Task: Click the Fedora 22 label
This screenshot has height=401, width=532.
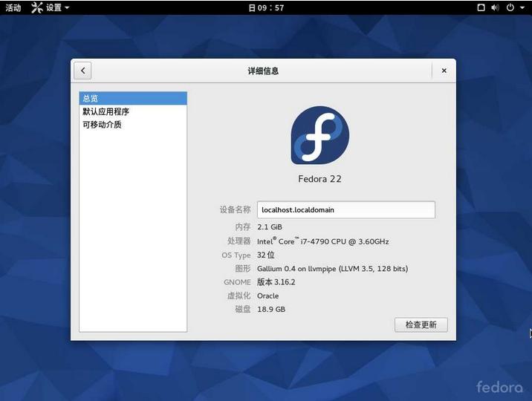Action: click(x=319, y=179)
